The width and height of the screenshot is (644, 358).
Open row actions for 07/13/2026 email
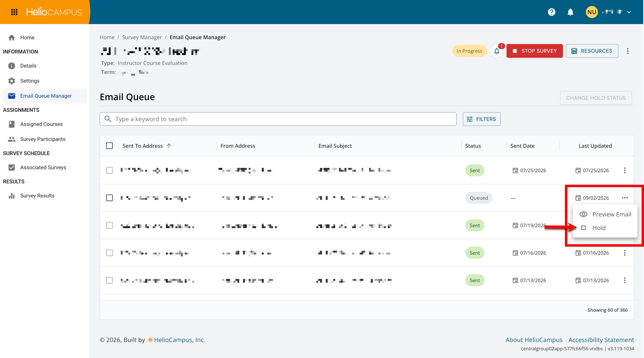tap(625, 280)
